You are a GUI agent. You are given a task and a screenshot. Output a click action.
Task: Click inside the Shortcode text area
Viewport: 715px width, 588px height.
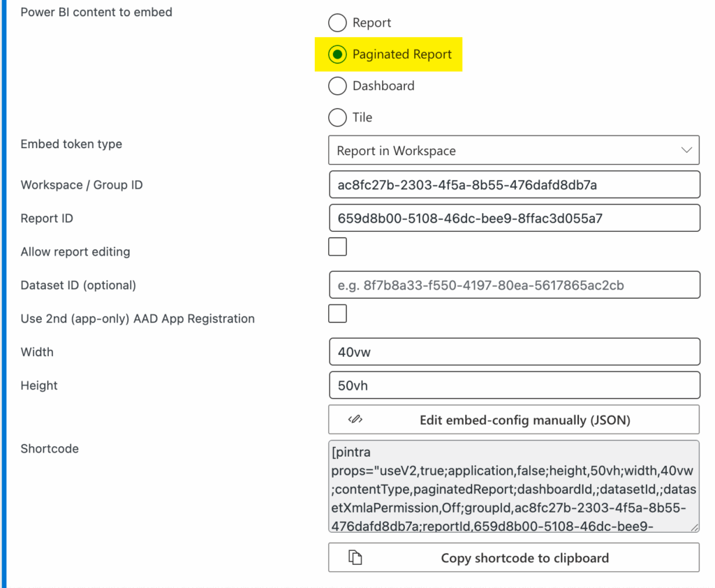click(x=513, y=486)
